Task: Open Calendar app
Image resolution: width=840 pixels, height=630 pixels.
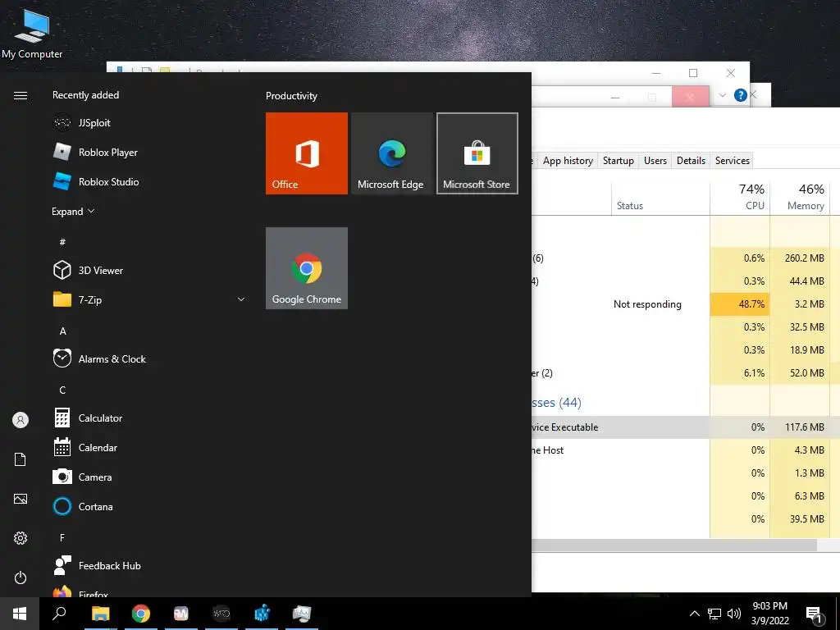Action: (x=150, y=447)
